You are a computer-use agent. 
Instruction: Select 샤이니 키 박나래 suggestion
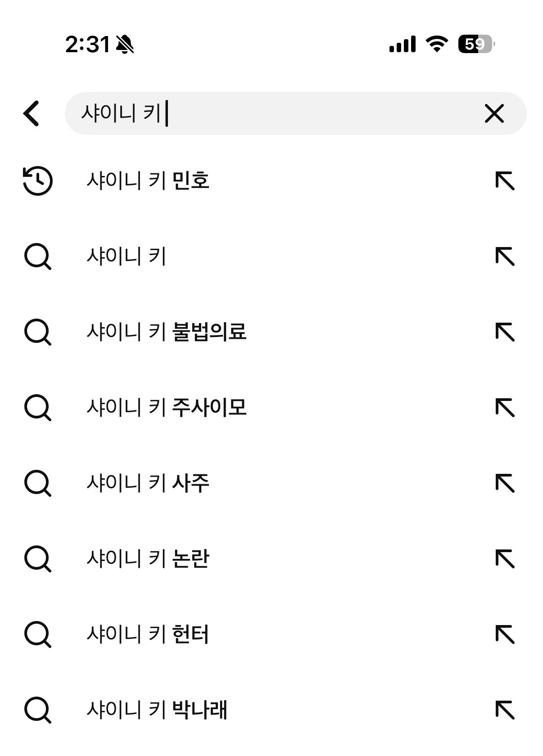(157, 710)
